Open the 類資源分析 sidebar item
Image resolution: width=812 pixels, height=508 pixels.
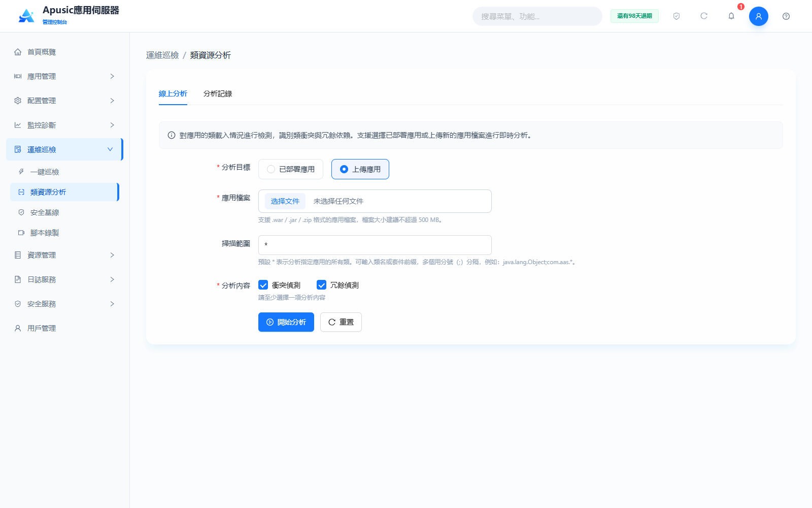tap(64, 192)
